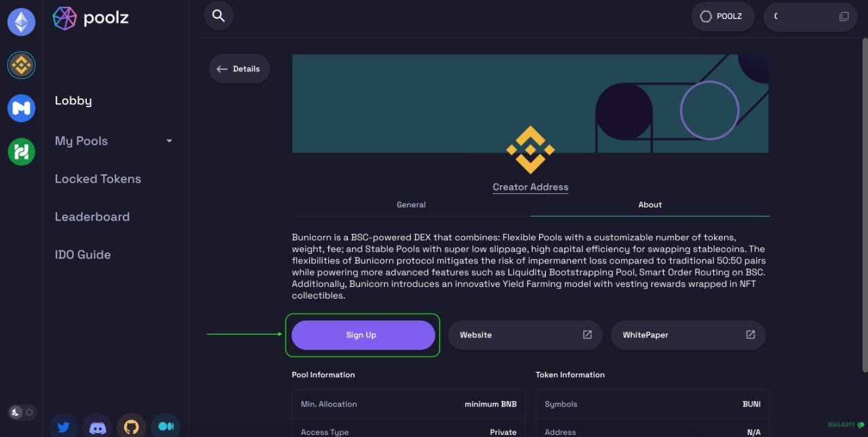The image size is (868, 437).
Task: Open the Leaderboard page
Action: tap(92, 217)
